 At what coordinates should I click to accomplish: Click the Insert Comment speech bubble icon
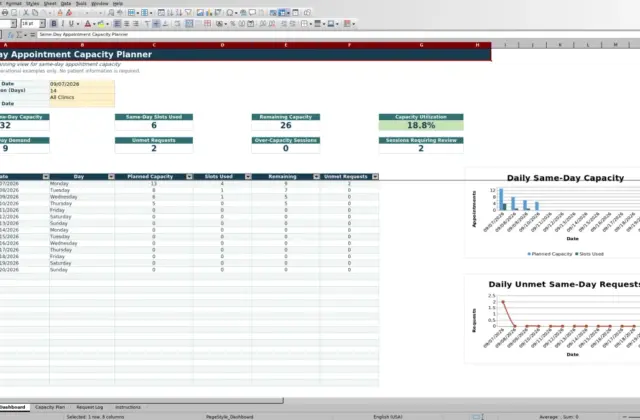coord(252,13)
